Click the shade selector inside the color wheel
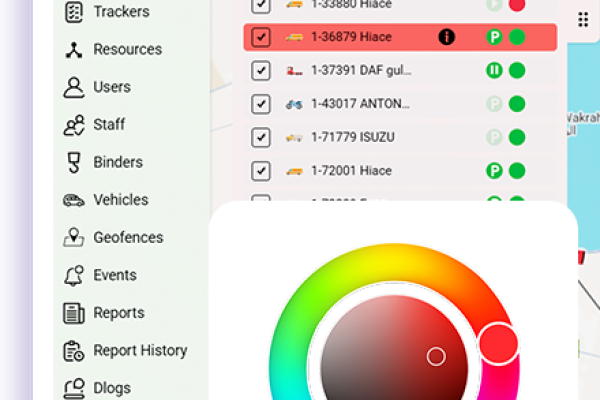 (x=436, y=356)
